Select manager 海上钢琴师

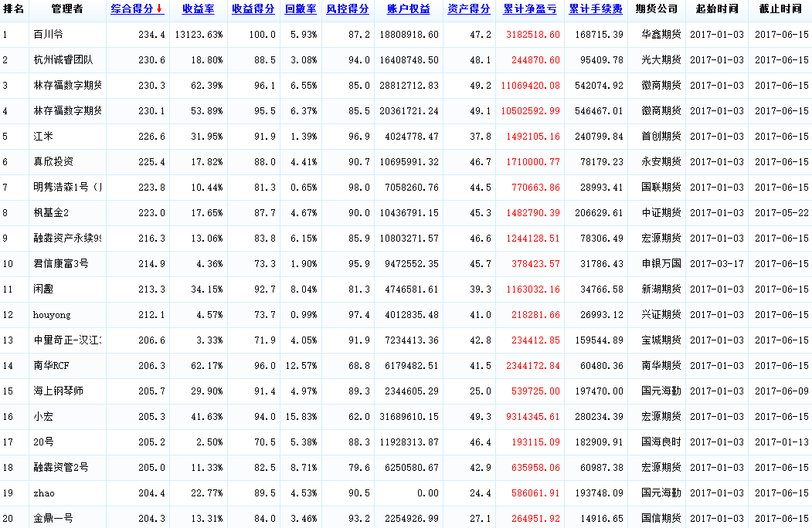(x=58, y=391)
